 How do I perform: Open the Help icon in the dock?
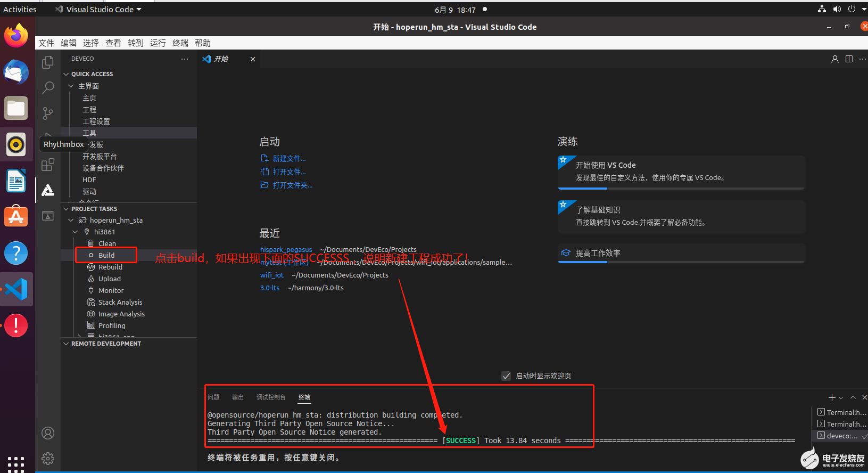tap(16, 253)
